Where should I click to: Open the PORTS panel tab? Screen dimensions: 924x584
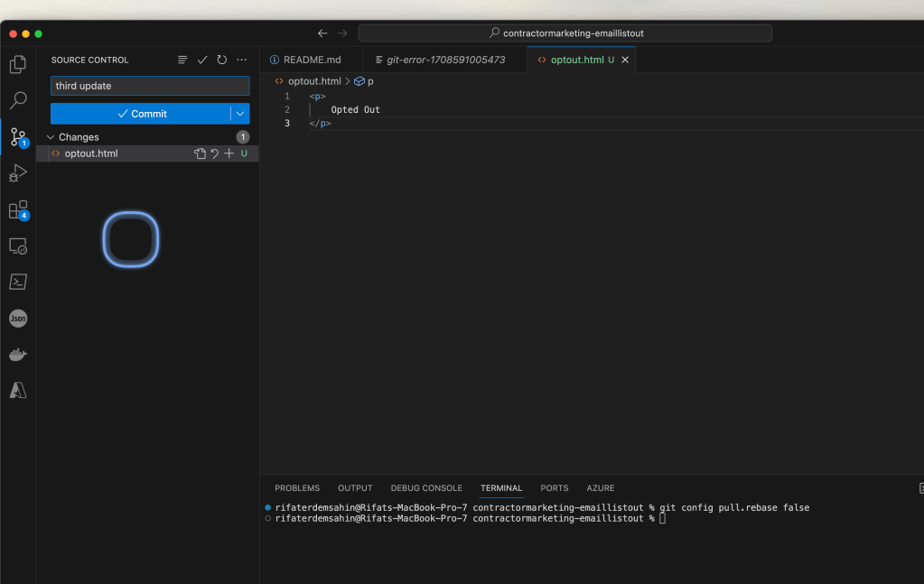tap(555, 488)
